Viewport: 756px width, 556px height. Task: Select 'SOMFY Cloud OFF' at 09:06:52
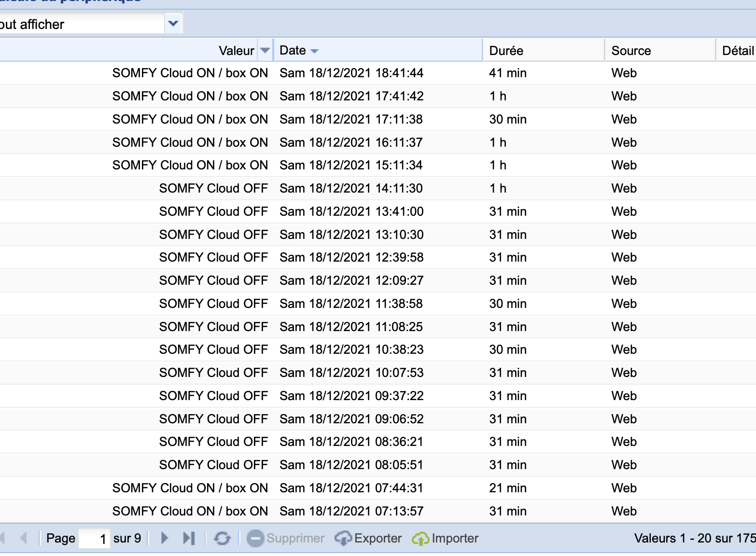213,419
